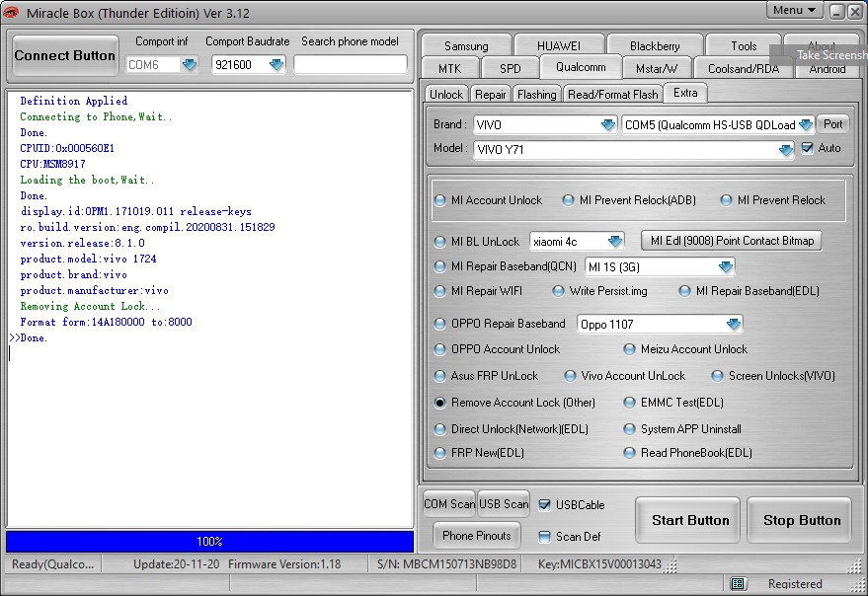Screen dimensions: 868x596
Task: Select MI Prevent Relock(ADB) option
Action: click(568, 200)
